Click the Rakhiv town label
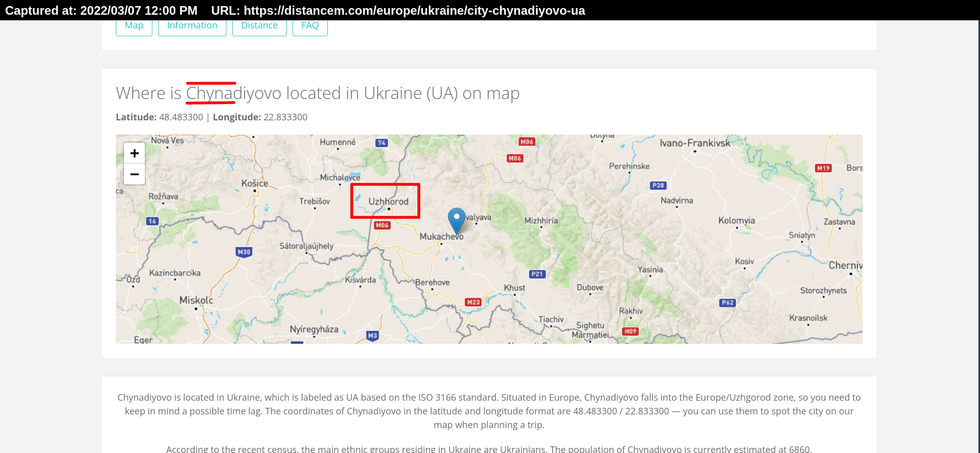The width and height of the screenshot is (980, 453). (x=631, y=311)
